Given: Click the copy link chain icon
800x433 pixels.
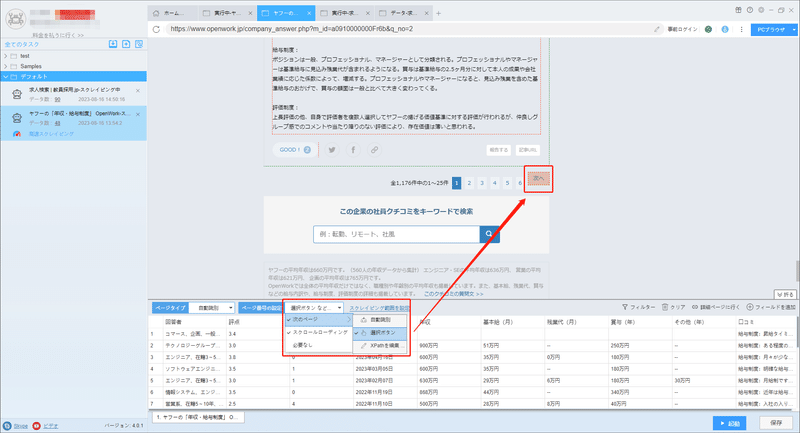Looking at the screenshot, I should pyautogui.click(x=374, y=150).
